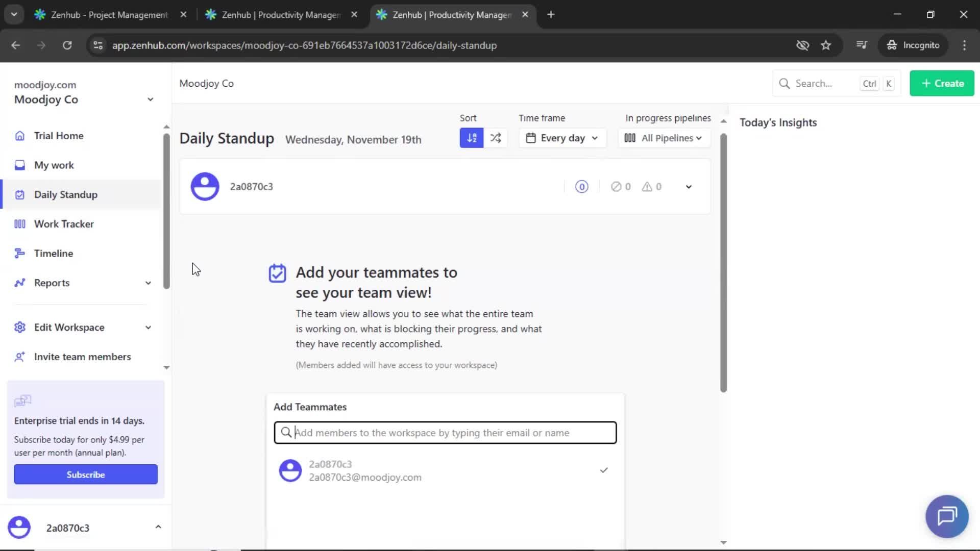Viewport: 980px width, 551px height.
Task: Toggle the bookmark star in the address bar
Action: coord(826,45)
